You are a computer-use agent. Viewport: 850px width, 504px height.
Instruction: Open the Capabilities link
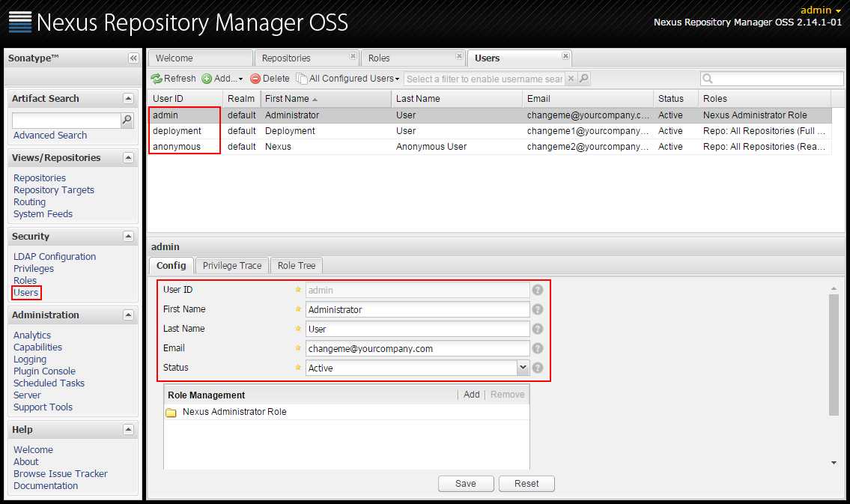click(x=37, y=347)
